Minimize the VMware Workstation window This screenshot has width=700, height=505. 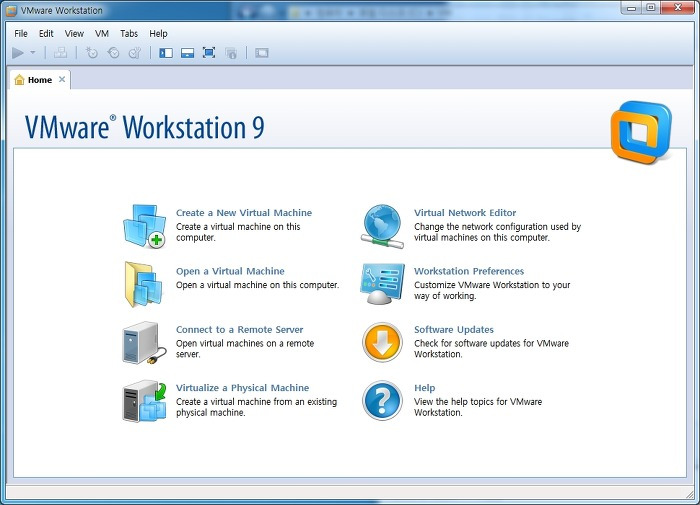point(631,8)
